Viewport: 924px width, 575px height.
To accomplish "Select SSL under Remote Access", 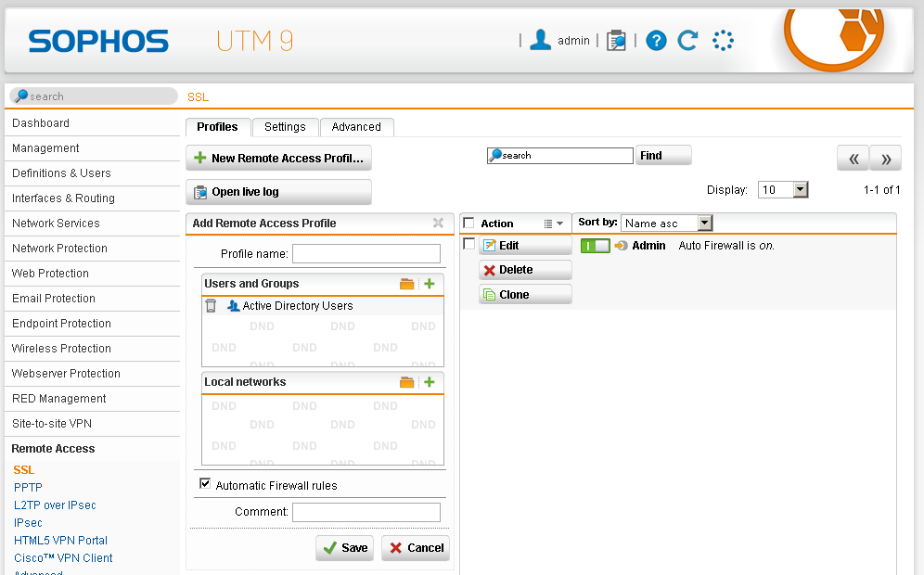I will tap(24, 470).
